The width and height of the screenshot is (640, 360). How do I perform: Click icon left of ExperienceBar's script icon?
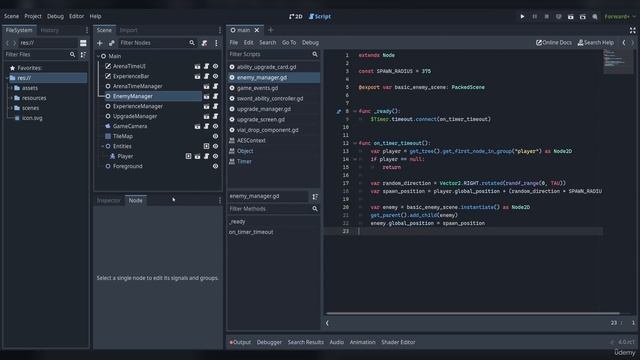point(198,76)
